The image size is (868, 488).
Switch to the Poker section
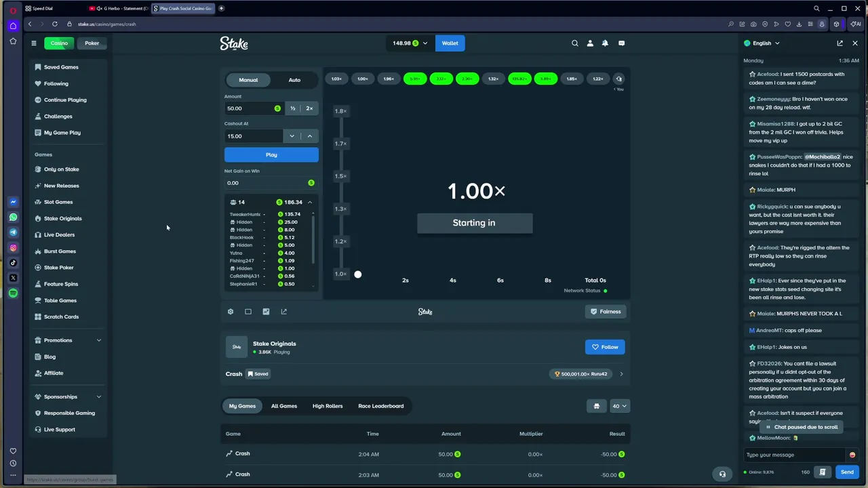[x=92, y=43]
